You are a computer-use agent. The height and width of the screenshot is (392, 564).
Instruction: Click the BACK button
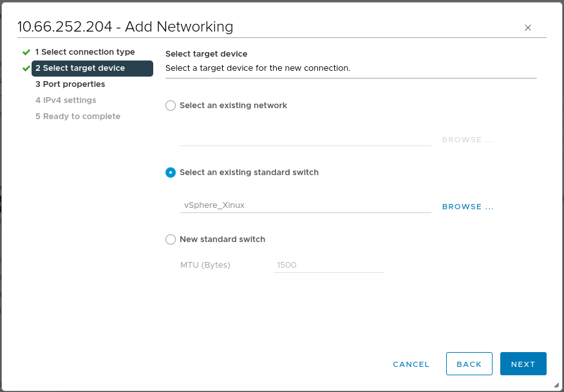[469, 364]
